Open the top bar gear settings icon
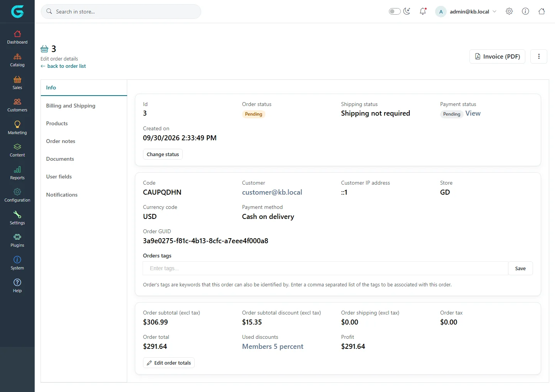This screenshot has height=392, width=555. coord(509,11)
